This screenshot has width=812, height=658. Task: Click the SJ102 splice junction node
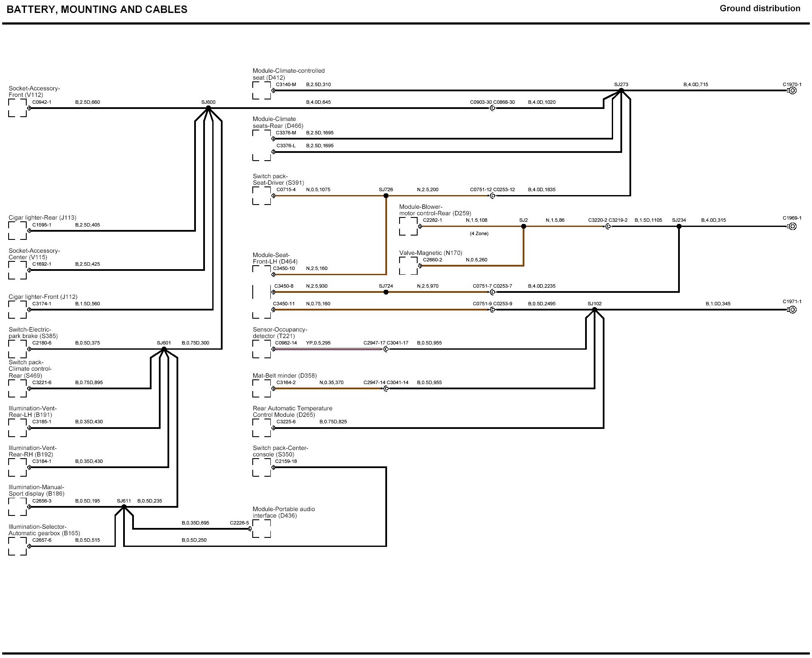click(x=595, y=310)
